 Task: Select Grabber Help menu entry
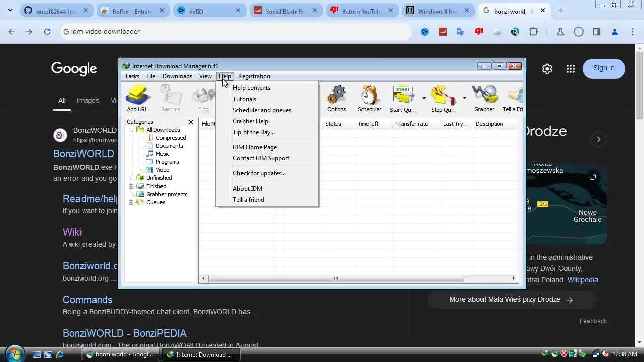coord(267,121)
